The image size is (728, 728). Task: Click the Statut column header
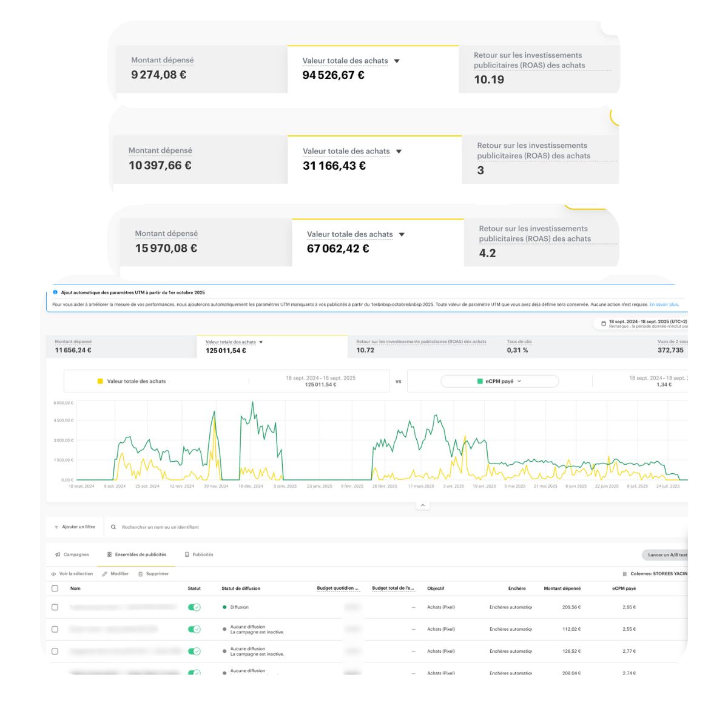pyautogui.click(x=194, y=588)
